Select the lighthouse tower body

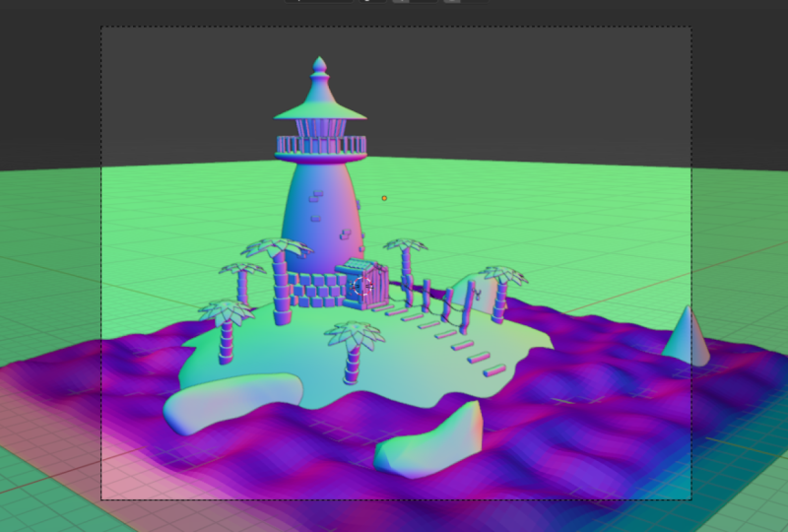click(324, 216)
